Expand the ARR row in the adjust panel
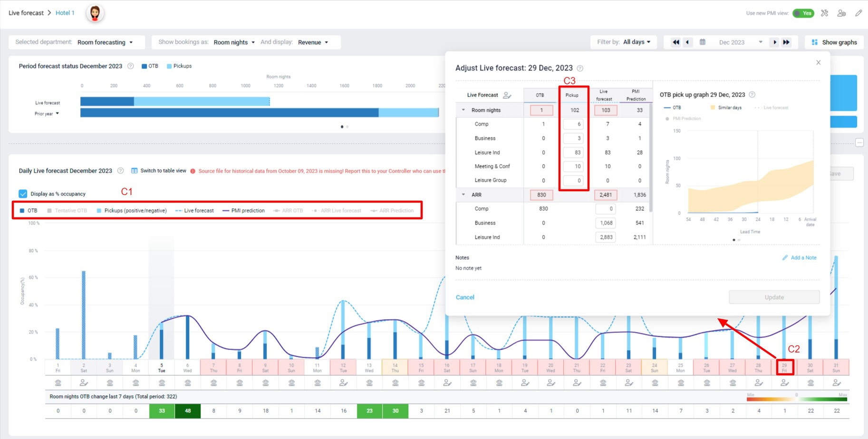Screen dimensions: 868x439 (463, 195)
